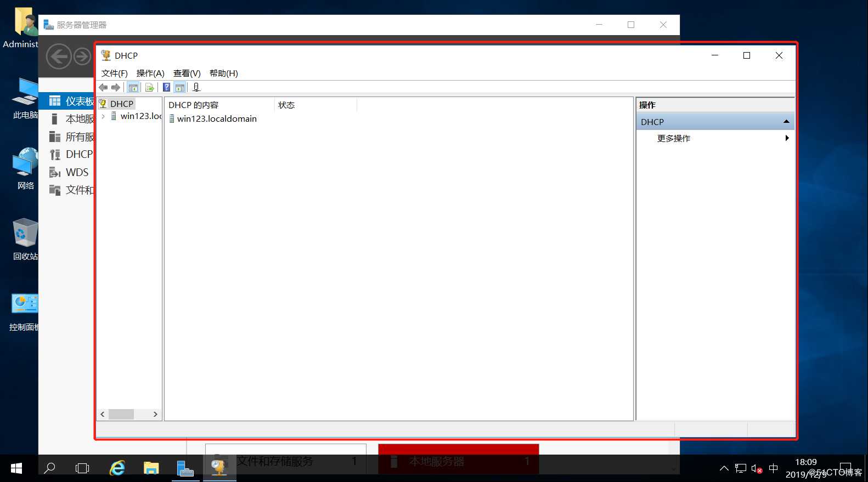Screen dimensions: 868x482
Task: Minimize the DHCP window
Action: point(715,55)
